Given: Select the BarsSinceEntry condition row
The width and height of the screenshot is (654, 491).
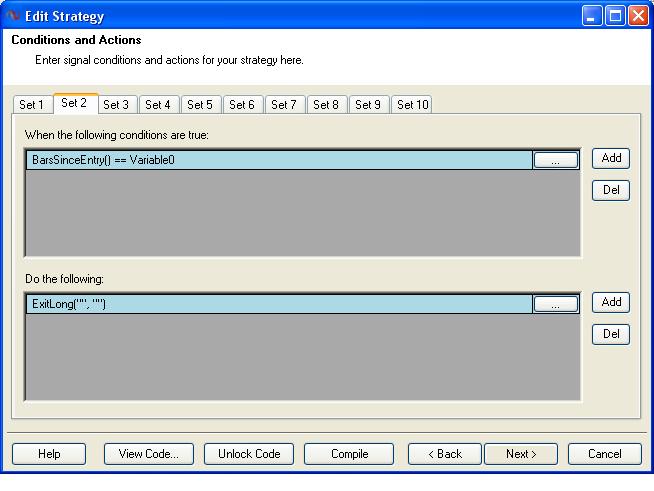Looking at the screenshot, I should tap(279, 160).
